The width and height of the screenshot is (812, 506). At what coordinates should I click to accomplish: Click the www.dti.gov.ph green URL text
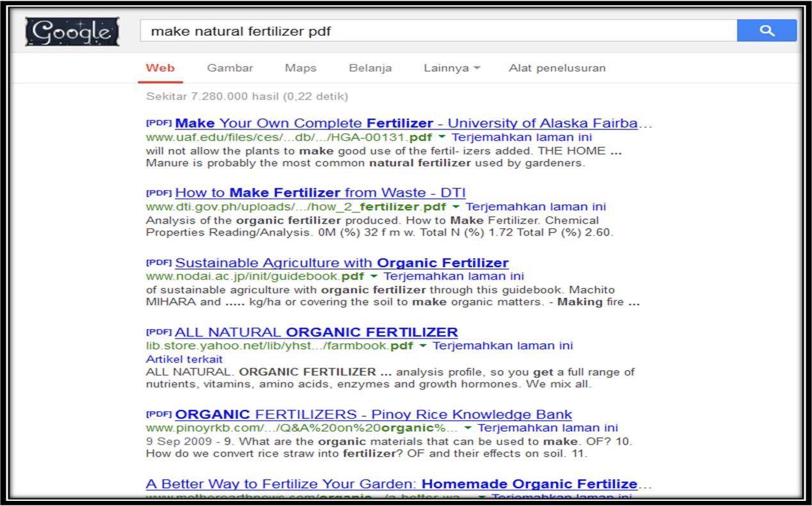tap(296, 207)
